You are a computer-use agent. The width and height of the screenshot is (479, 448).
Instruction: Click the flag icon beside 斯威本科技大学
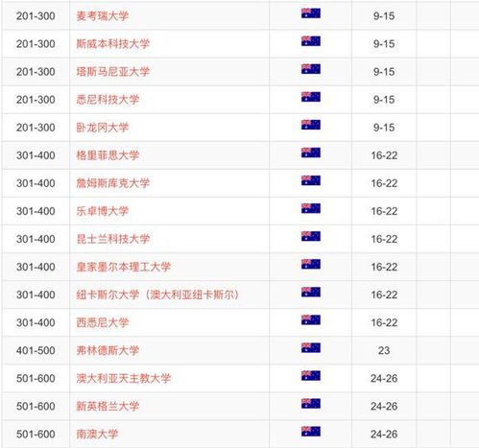tap(311, 41)
